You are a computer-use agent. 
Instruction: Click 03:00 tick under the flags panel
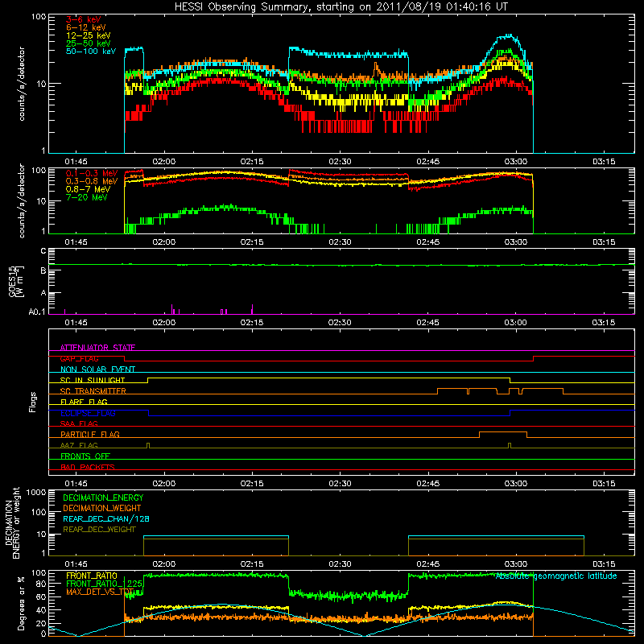tap(515, 484)
